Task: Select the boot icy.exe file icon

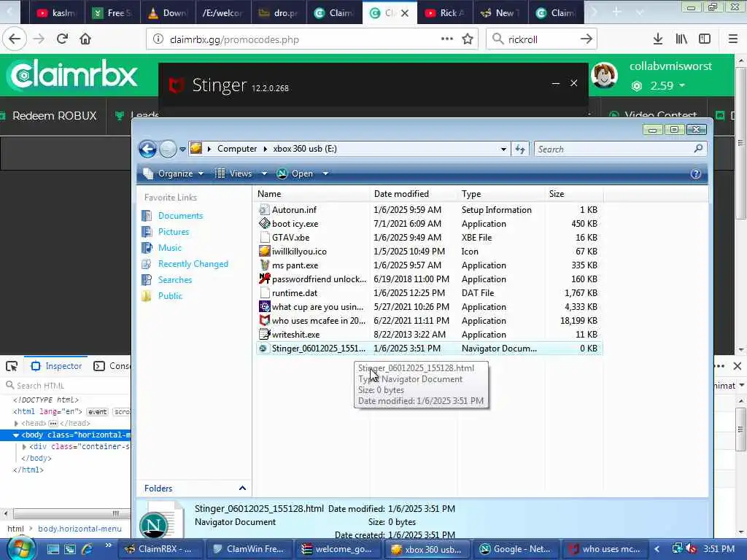Action: point(264,223)
